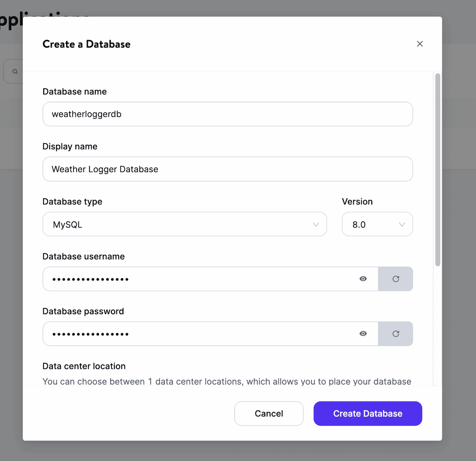The height and width of the screenshot is (461, 476).
Task: Click the Create Database button
Action: 368,413
